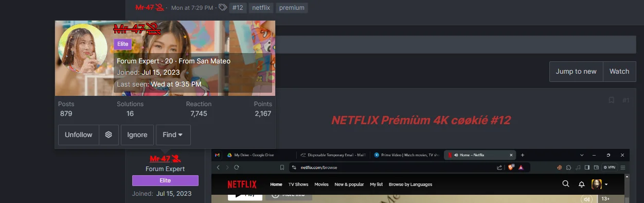This screenshot has width=644, height=203.
Task: Click the #12 tag
Action: click(x=237, y=8)
